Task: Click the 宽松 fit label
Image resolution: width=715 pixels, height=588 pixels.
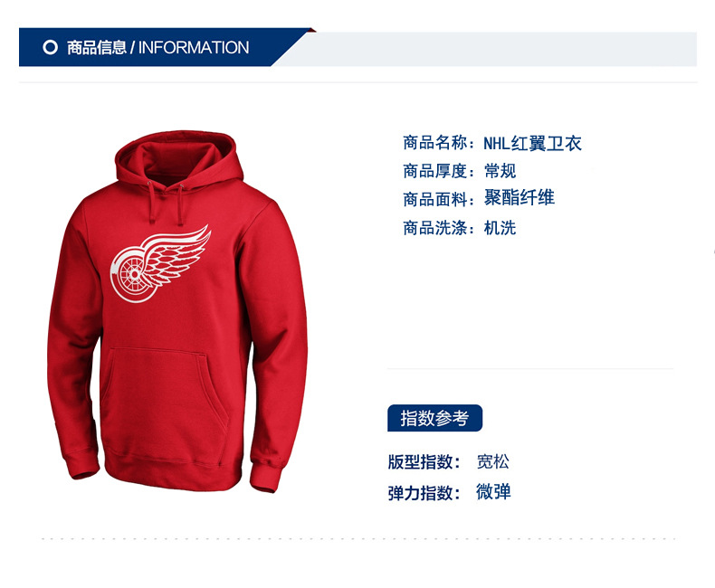Action: pos(493,461)
